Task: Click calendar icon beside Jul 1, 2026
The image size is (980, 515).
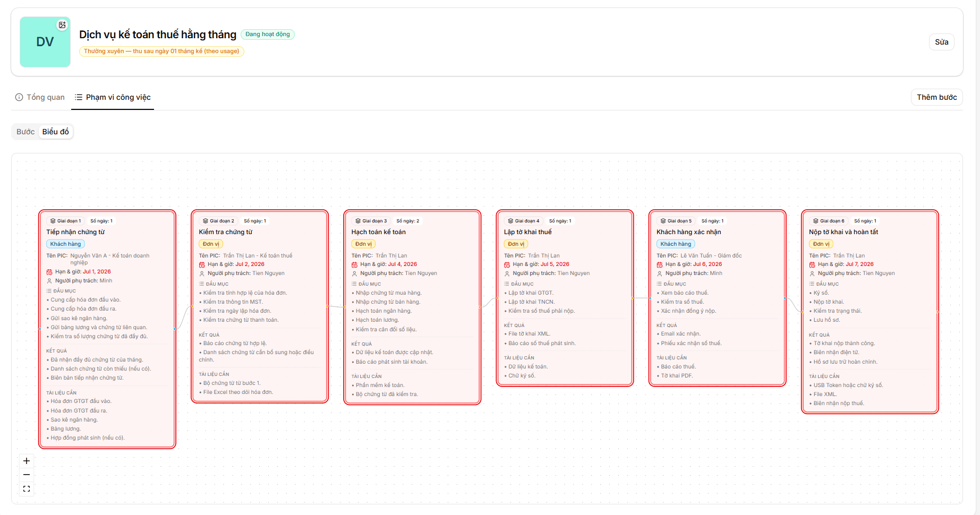Action: click(x=49, y=272)
